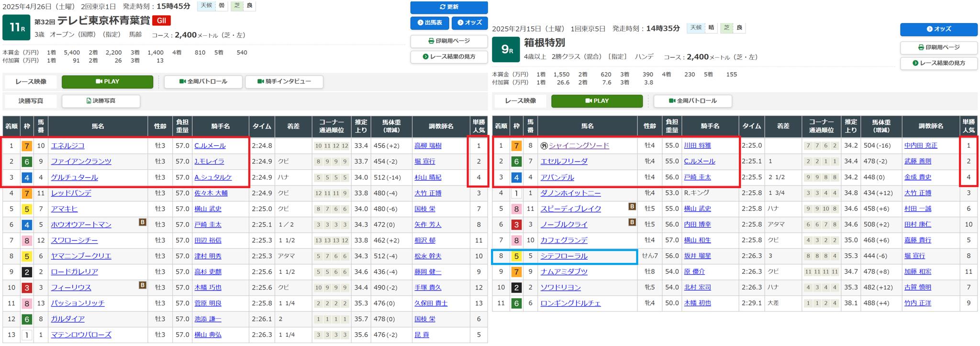Viewport: 980px width, 346px height.
Task: Open 全周パトロール video for 箱根特別
Action: [x=692, y=101]
